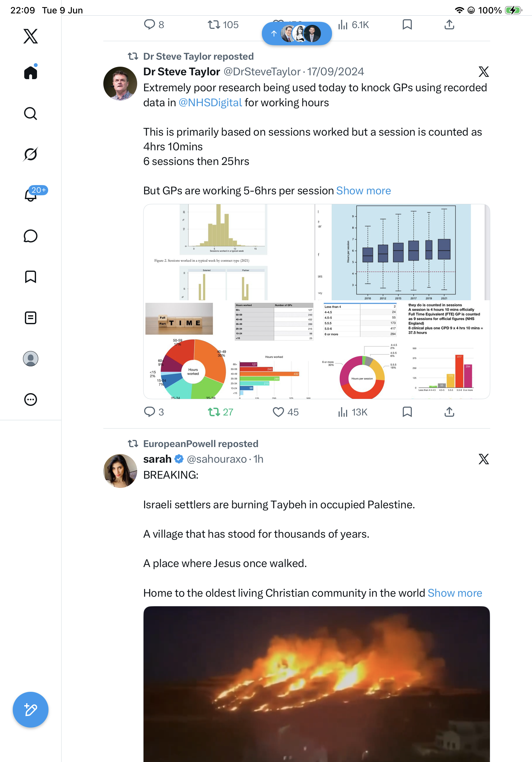This screenshot has width=532, height=762.
Task: Open more options circle in sidebar
Action: click(31, 399)
